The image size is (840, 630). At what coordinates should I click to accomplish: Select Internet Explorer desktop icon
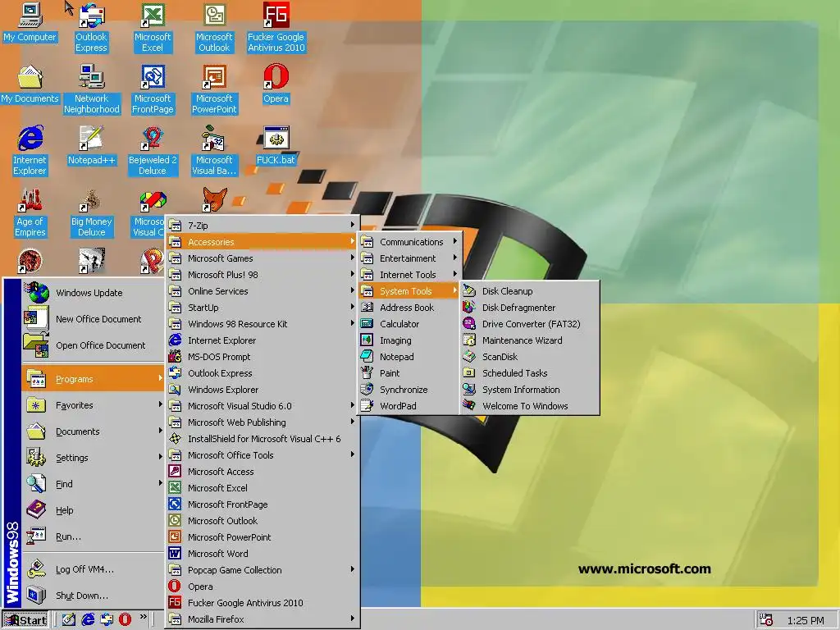click(x=30, y=151)
